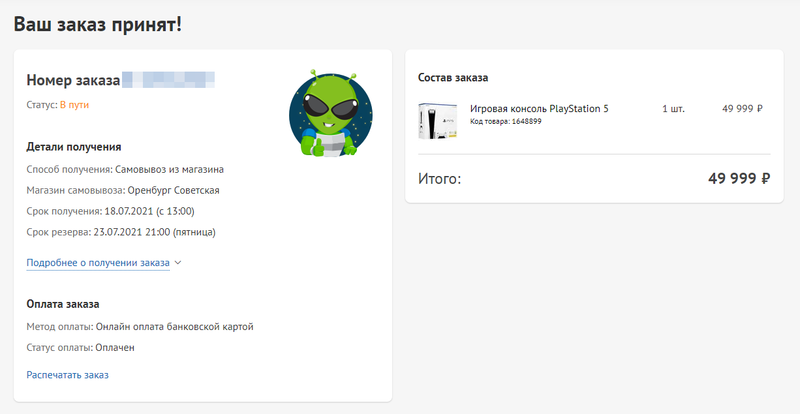The height and width of the screenshot is (414, 800).
Task: Click the bold total amount beside Итого
Action: click(x=738, y=179)
